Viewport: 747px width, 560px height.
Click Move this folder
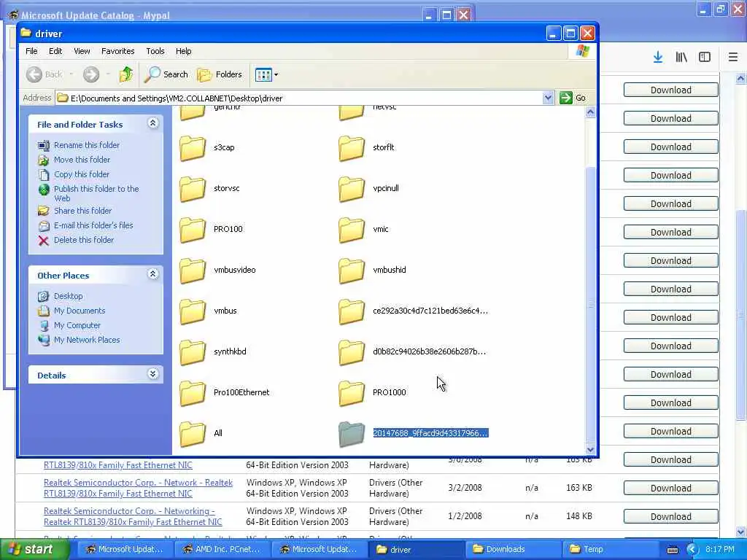point(82,160)
